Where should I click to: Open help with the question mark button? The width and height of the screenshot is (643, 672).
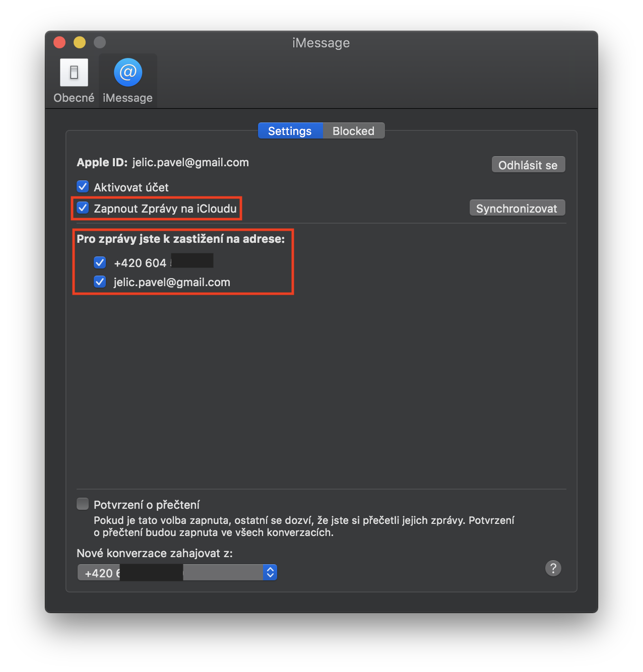(x=553, y=568)
